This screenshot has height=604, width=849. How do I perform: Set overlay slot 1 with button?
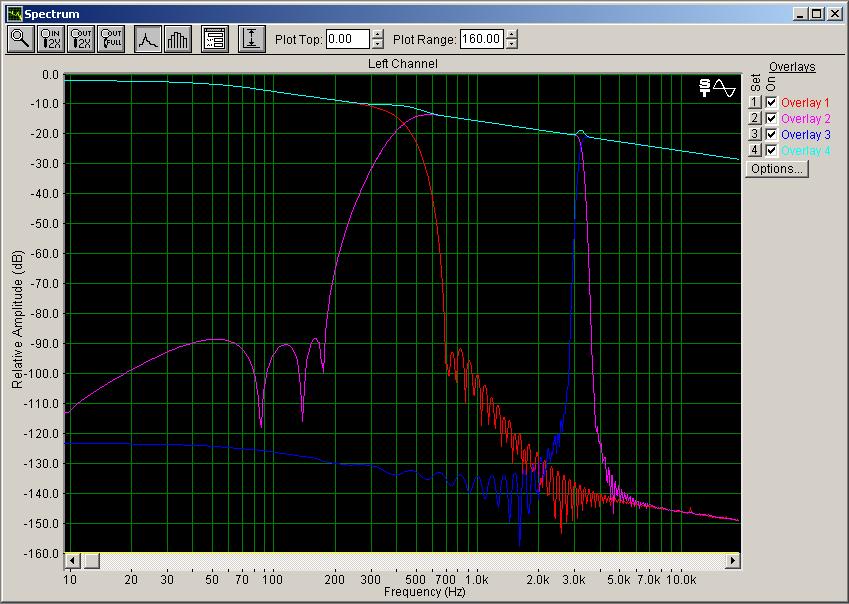755,102
